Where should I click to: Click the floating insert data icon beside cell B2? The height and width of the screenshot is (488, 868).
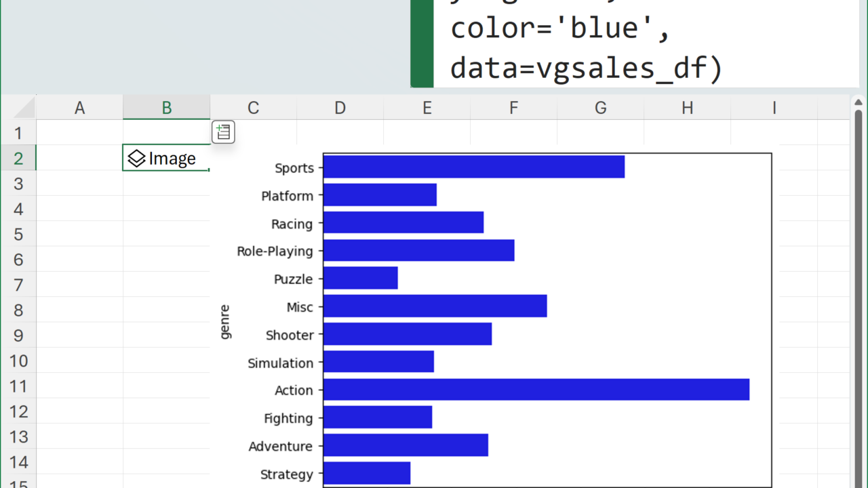223,132
